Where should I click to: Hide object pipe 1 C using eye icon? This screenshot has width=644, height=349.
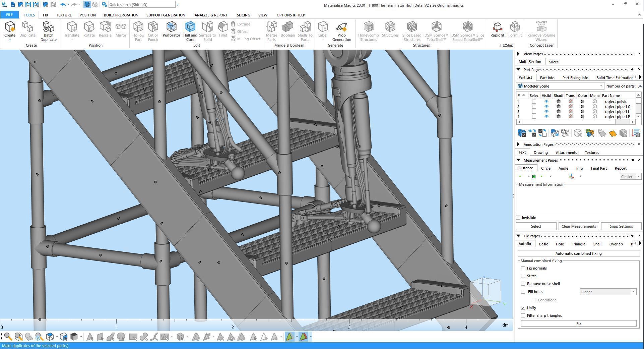point(546,107)
